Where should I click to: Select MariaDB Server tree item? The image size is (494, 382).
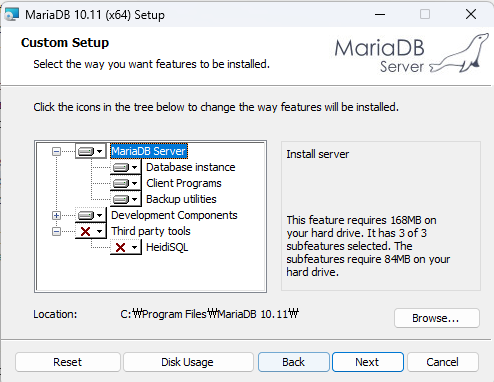click(x=149, y=151)
